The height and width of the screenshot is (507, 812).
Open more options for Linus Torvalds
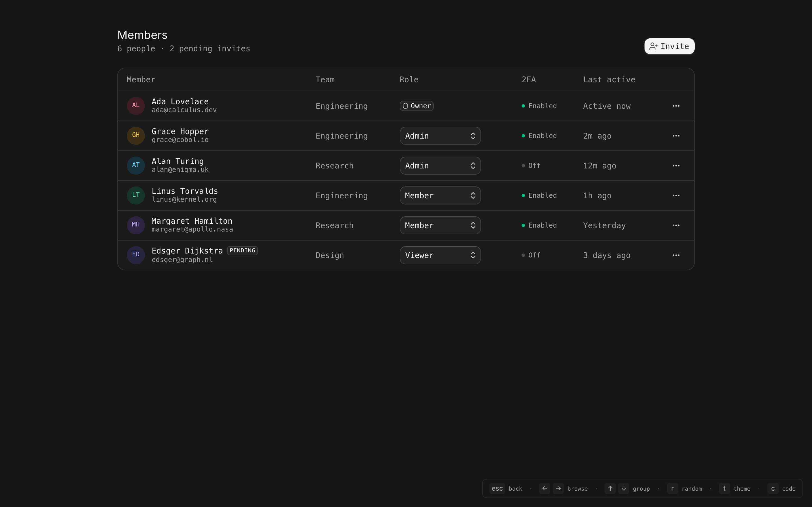pyautogui.click(x=676, y=195)
